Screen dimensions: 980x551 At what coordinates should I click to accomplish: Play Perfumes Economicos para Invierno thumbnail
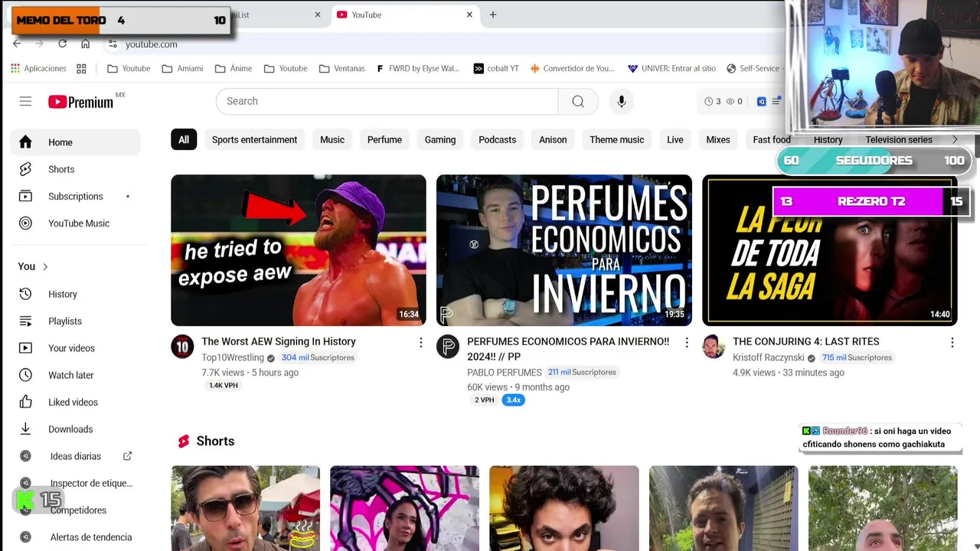[564, 250]
